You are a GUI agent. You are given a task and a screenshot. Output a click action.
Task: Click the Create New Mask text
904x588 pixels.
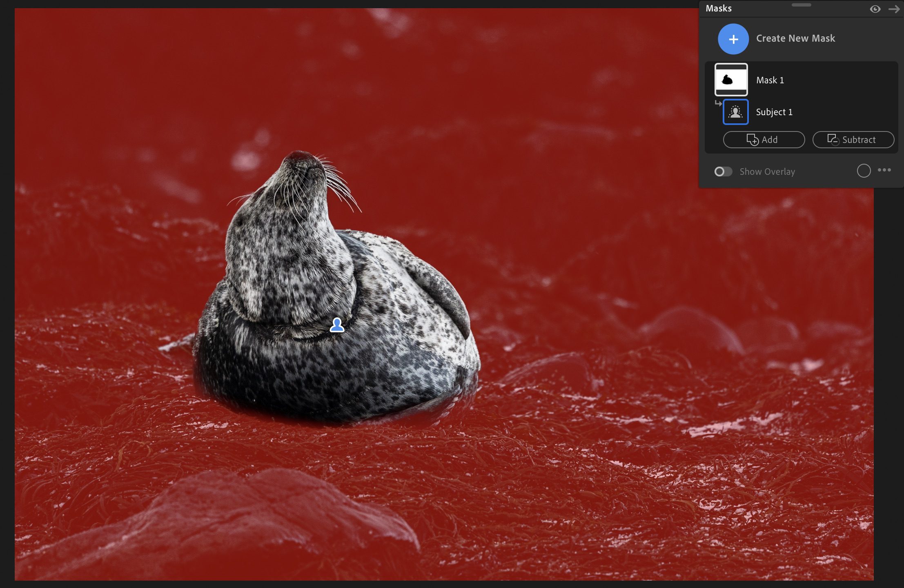(x=795, y=38)
